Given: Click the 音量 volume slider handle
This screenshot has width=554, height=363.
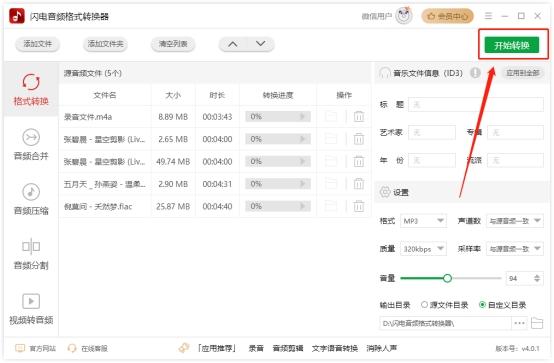Looking at the screenshot, I should 447,278.
